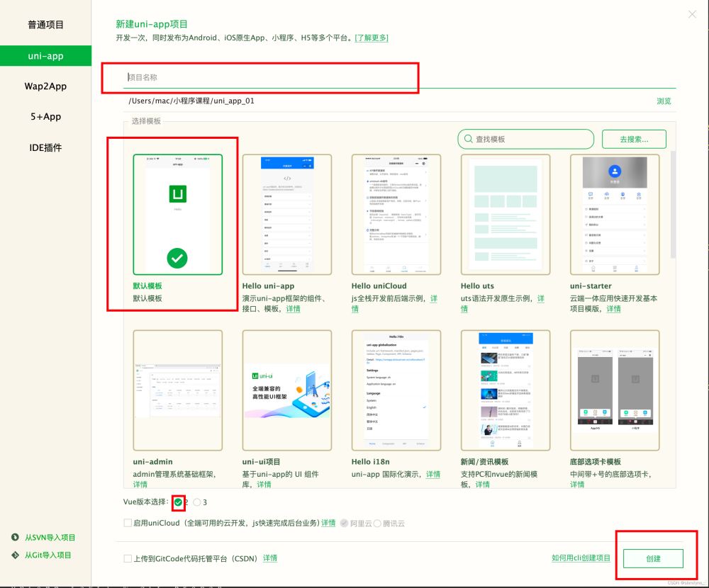Open the IDE插件 tab
The width and height of the screenshot is (709, 588).
pyautogui.click(x=45, y=147)
